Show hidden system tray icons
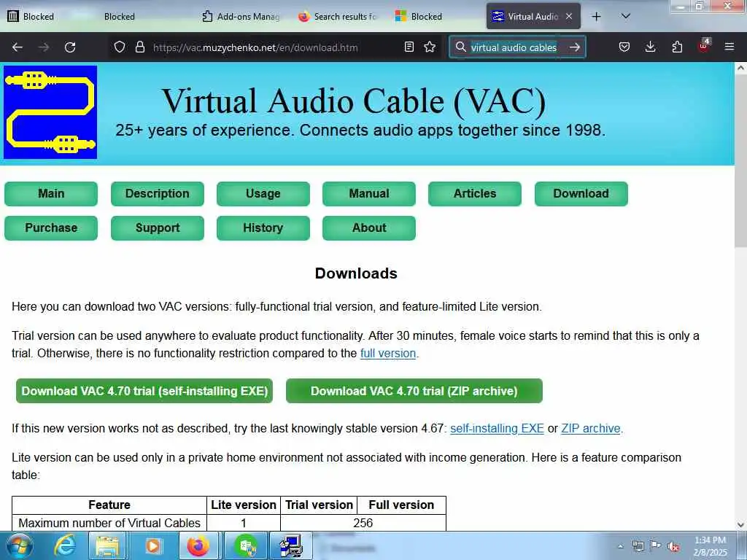This screenshot has height=560, width=747. click(620, 547)
